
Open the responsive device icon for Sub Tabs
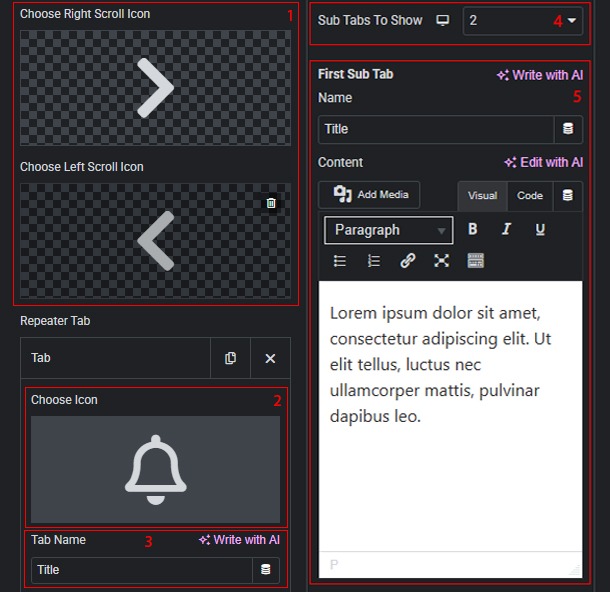(443, 20)
